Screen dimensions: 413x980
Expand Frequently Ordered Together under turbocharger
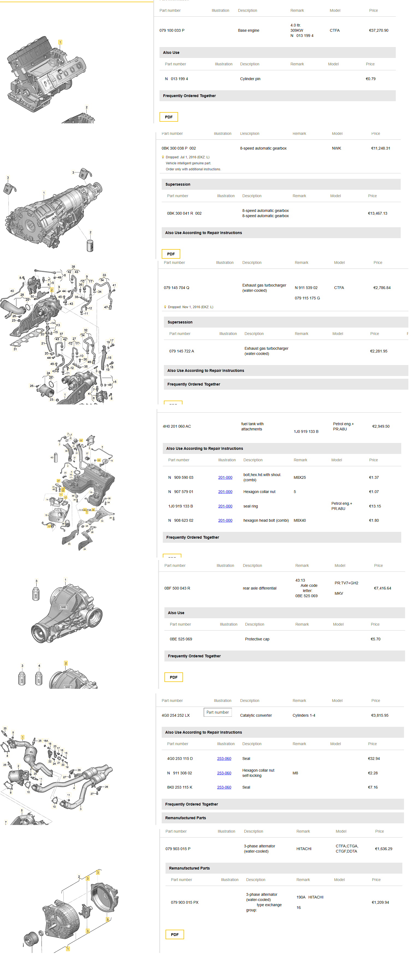(x=286, y=384)
